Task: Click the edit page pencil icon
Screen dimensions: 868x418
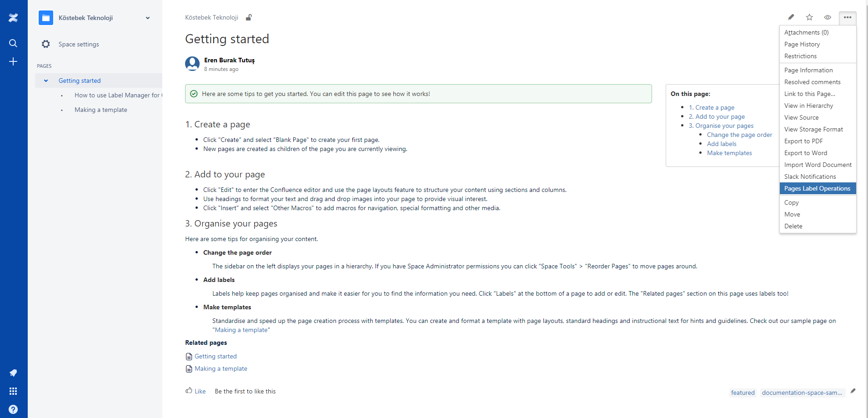Action: pyautogui.click(x=791, y=17)
